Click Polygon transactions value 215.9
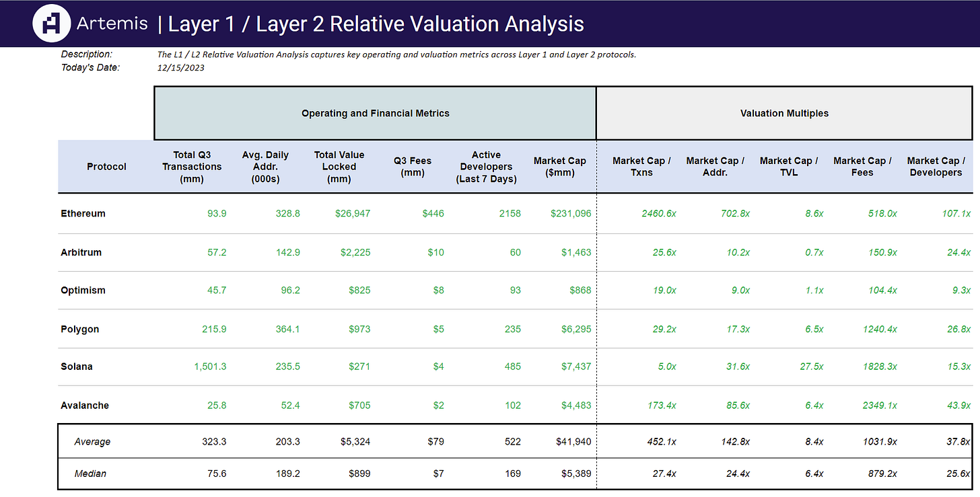 tap(214, 329)
